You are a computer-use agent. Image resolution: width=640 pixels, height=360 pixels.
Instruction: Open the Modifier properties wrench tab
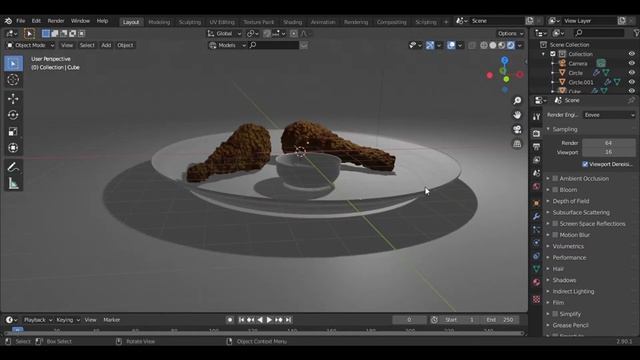(536, 216)
